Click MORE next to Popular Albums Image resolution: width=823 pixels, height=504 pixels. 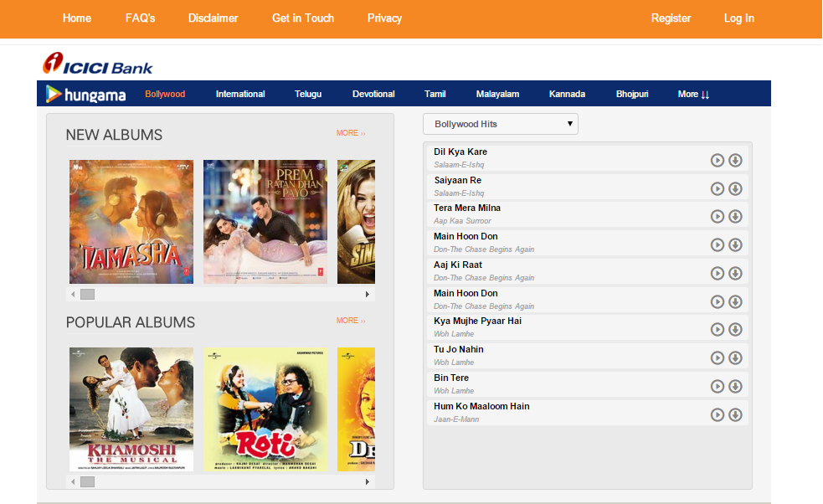coord(351,321)
